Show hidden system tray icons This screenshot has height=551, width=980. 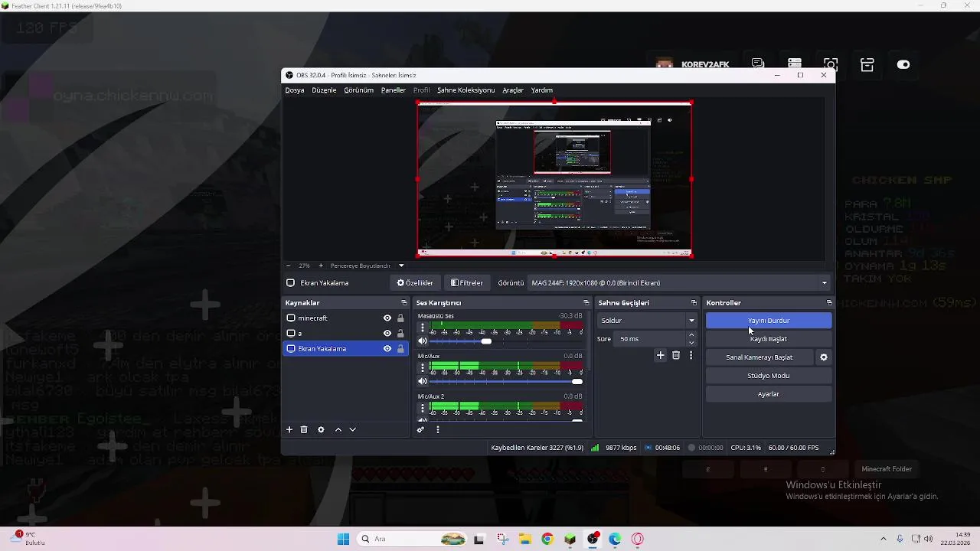883,539
